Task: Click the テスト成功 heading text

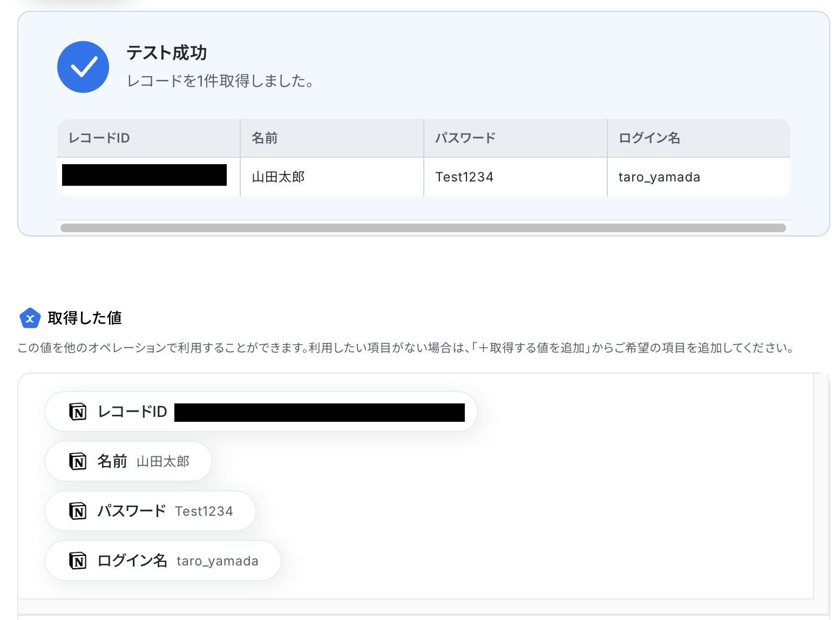Action: pyautogui.click(x=167, y=53)
